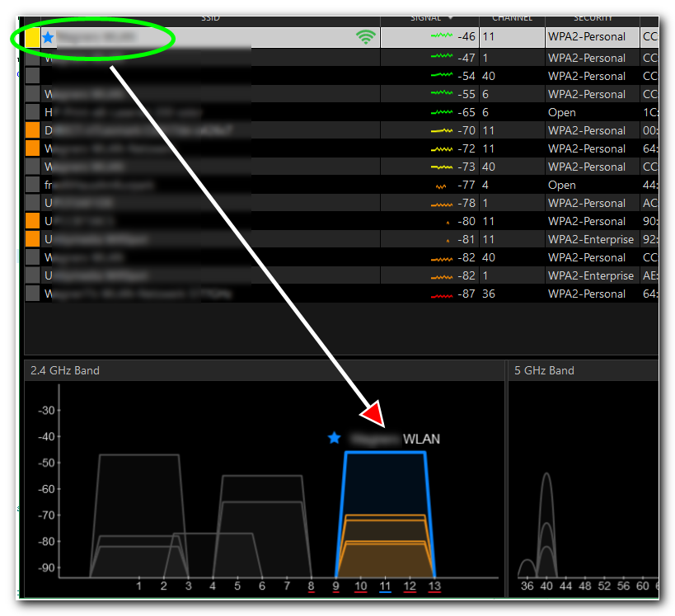Click the -50 label on the graph's signal axis

[46, 463]
